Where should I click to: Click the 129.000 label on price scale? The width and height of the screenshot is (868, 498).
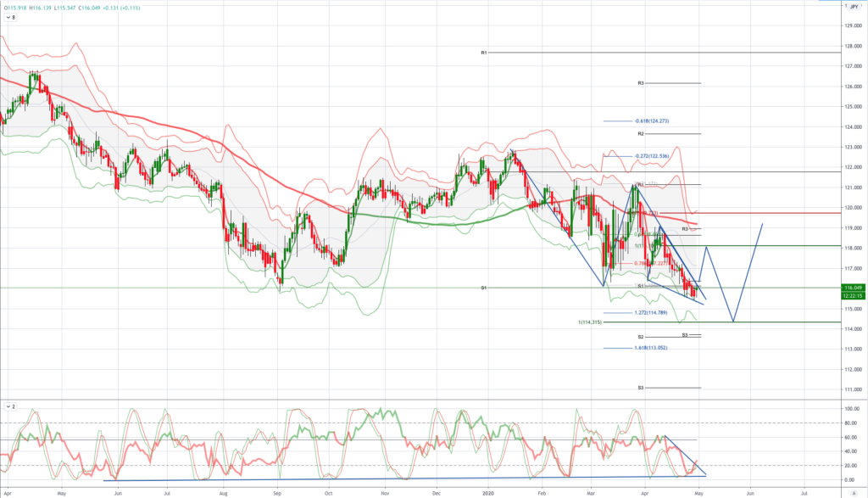tap(851, 25)
